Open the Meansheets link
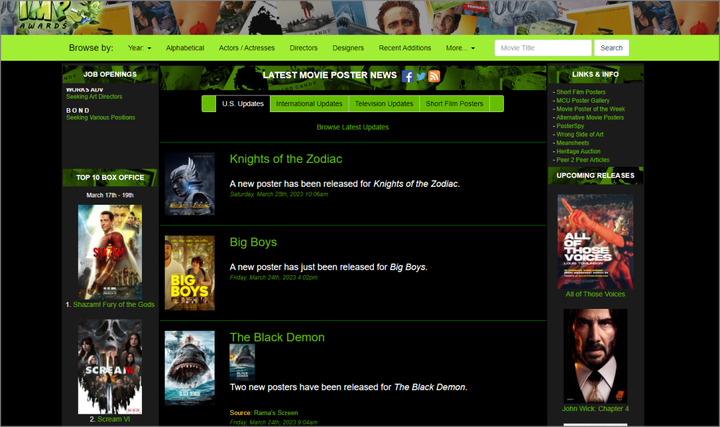This screenshot has width=720, height=427. pyautogui.click(x=573, y=143)
